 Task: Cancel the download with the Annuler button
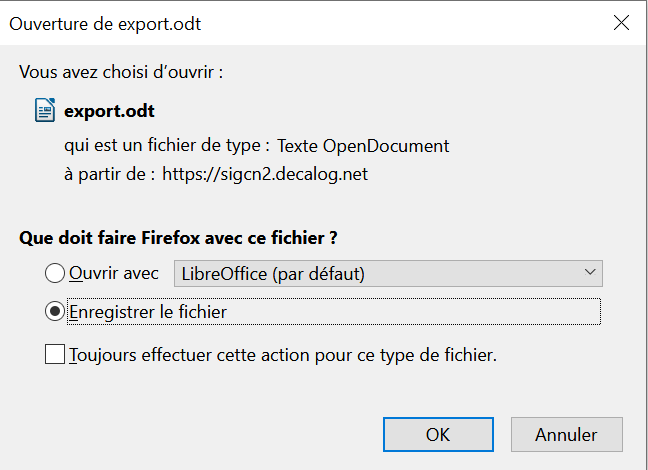567,434
